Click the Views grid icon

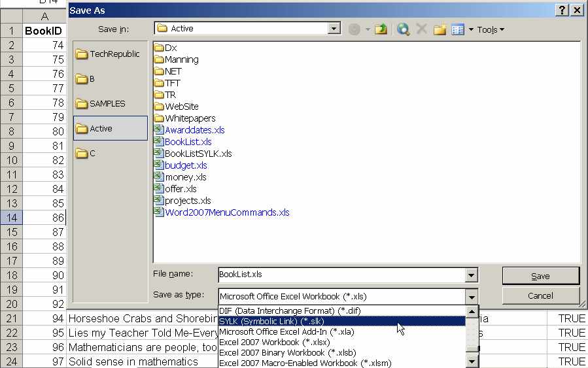tap(458, 29)
